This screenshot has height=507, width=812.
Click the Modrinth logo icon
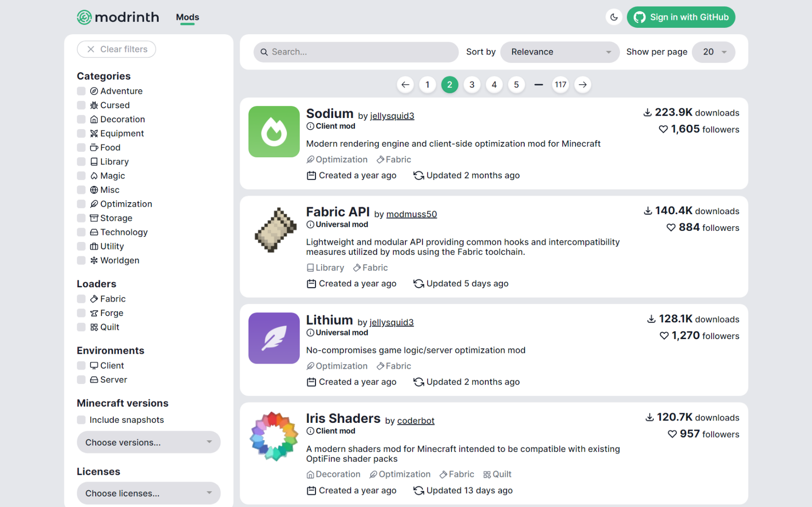[x=84, y=17]
